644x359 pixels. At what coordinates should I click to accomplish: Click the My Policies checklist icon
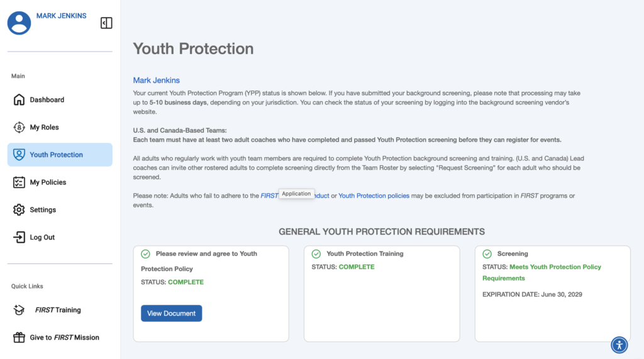tap(19, 182)
